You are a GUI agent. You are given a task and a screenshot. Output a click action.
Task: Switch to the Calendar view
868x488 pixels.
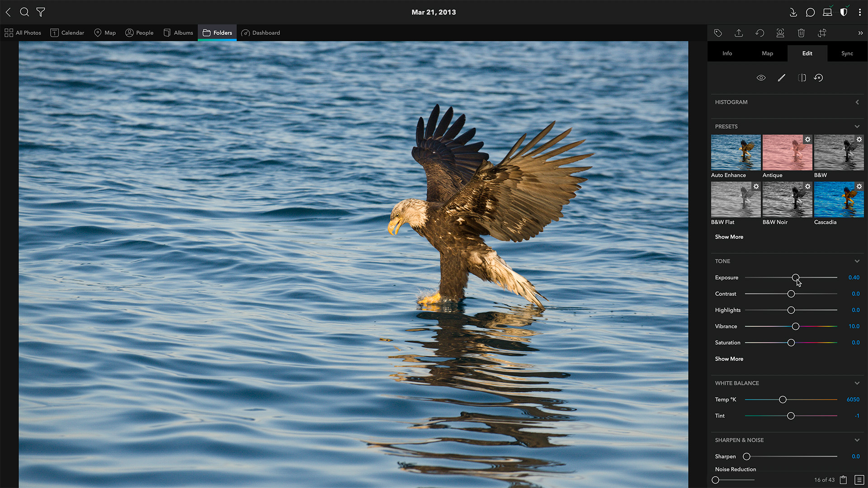(x=67, y=33)
